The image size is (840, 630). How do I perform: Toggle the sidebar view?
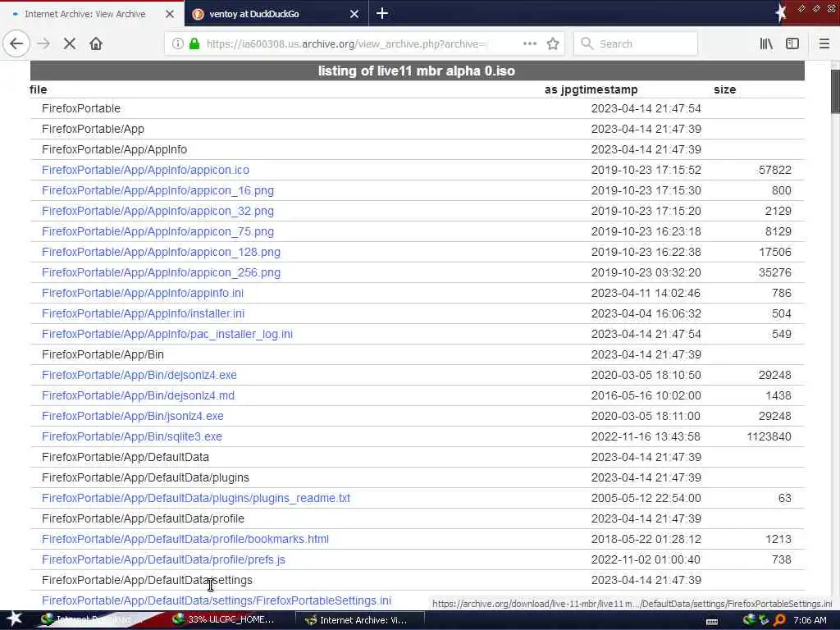pos(792,43)
